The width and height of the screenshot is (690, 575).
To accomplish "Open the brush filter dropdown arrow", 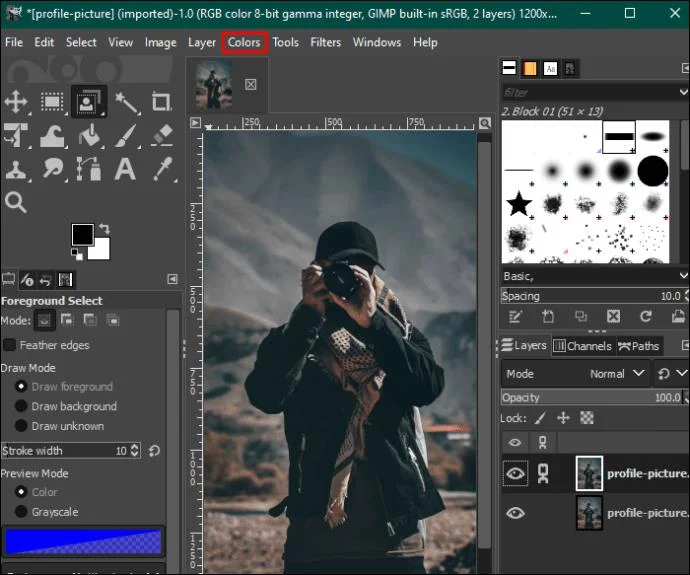I will pos(683,92).
